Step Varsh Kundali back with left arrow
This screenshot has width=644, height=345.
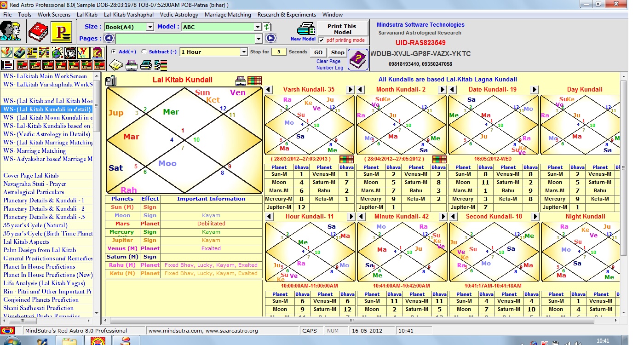point(268,90)
